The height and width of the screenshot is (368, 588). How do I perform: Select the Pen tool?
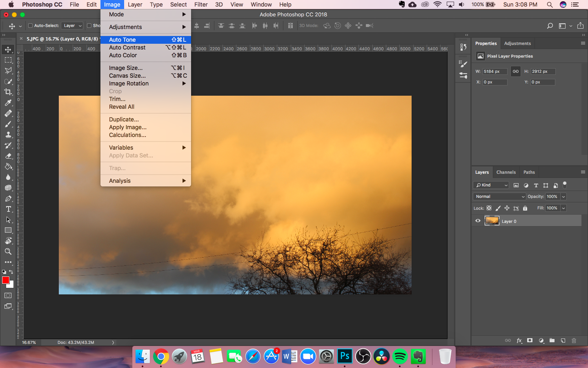pos(8,198)
